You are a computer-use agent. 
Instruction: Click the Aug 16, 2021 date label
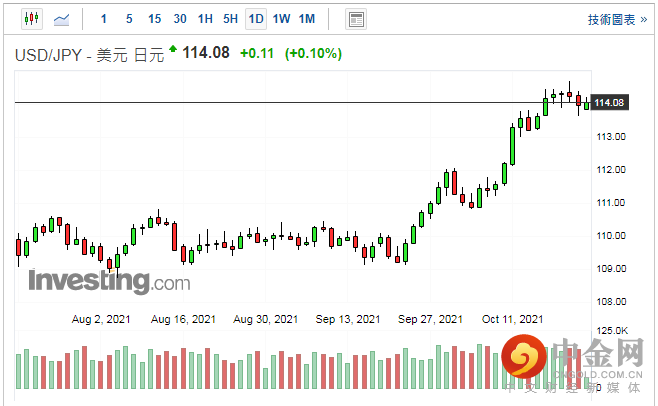tap(183, 320)
